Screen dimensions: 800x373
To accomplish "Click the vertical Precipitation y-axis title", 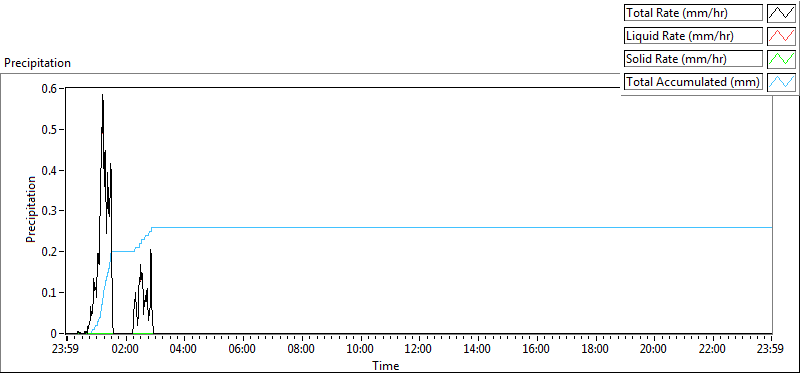I will point(31,209).
